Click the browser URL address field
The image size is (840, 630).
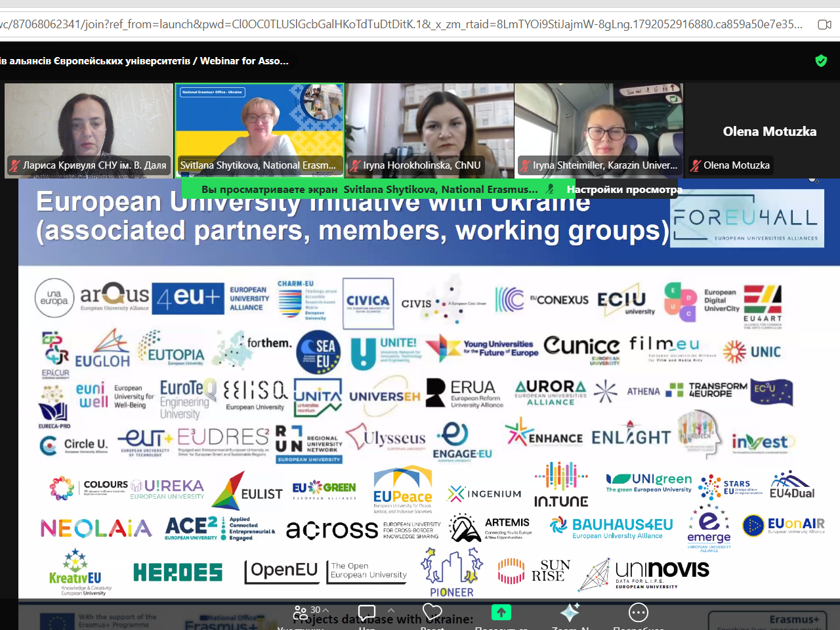[x=401, y=24]
